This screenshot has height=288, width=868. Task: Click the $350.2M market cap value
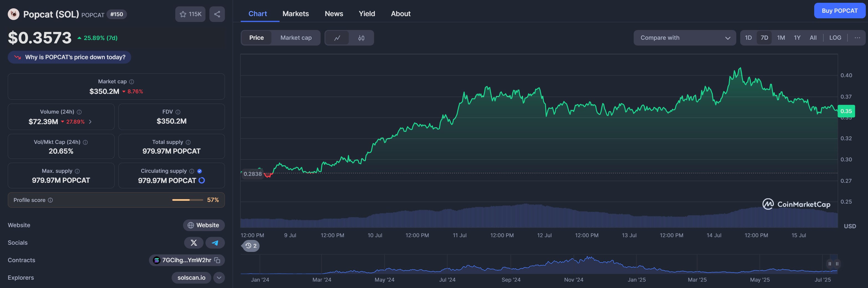click(x=104, y=91)
